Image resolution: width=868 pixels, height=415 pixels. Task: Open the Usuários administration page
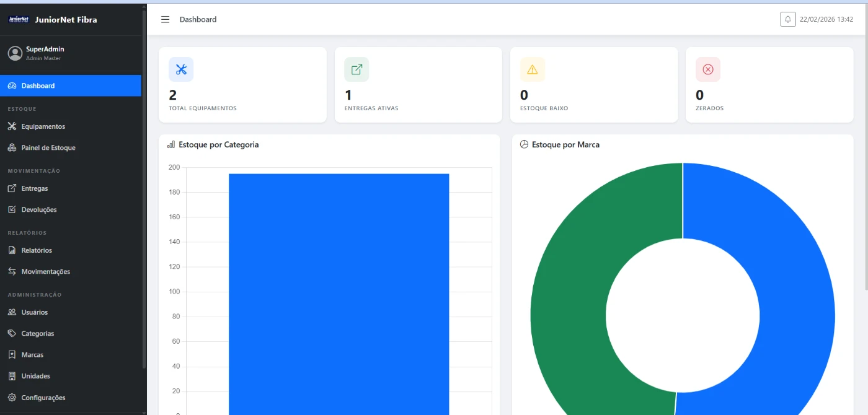[34, 312]
